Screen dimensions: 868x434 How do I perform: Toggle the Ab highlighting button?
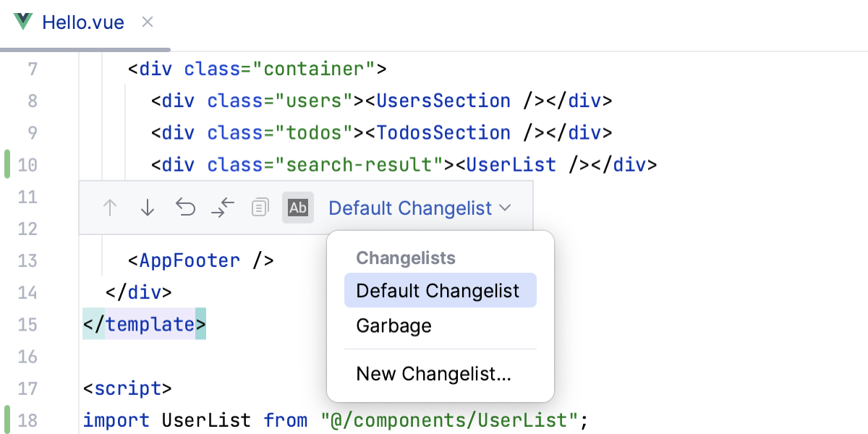[x=298, y=208]
